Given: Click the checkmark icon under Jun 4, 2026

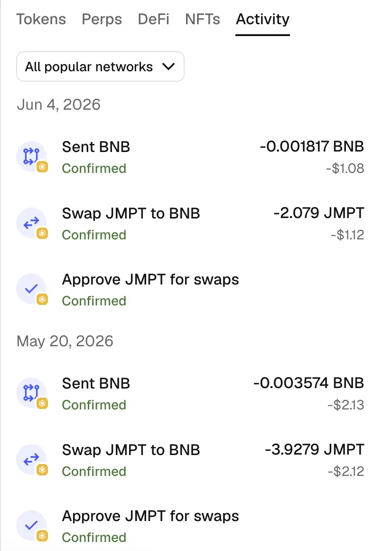Looking at the screenshot, I should (x=31, y=289).
